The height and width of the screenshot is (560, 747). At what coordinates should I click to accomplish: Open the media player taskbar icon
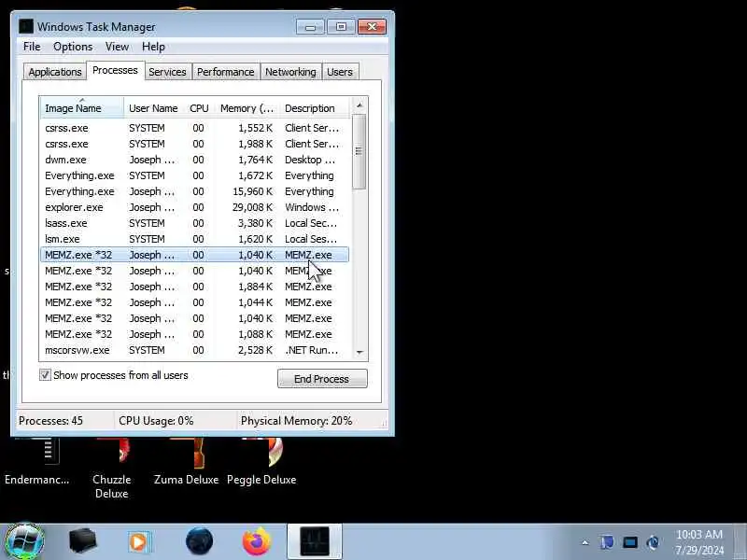(x=139, y=542)
